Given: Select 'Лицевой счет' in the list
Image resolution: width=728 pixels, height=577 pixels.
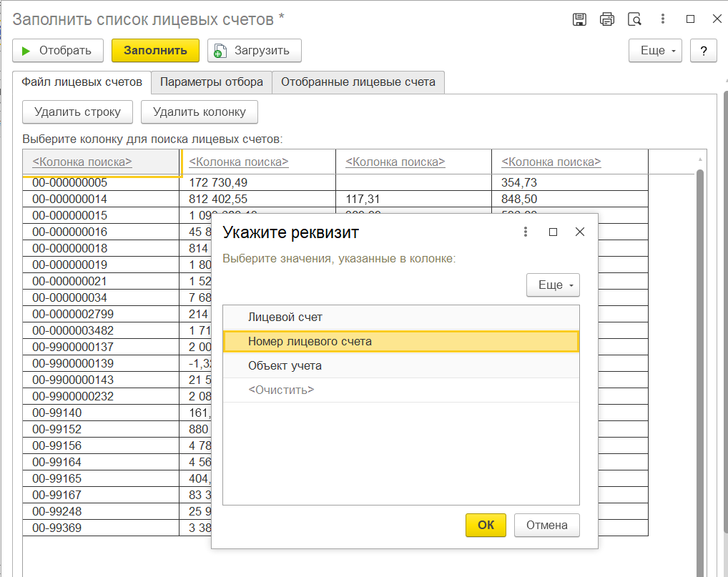Looking at the screenshot, I should 285,317.
